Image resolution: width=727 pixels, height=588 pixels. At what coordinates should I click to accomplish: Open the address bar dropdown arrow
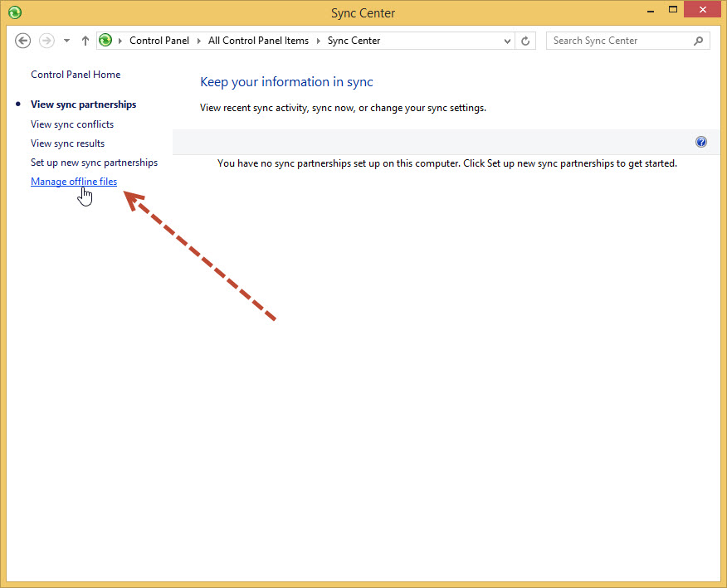(x=506, y=40)
